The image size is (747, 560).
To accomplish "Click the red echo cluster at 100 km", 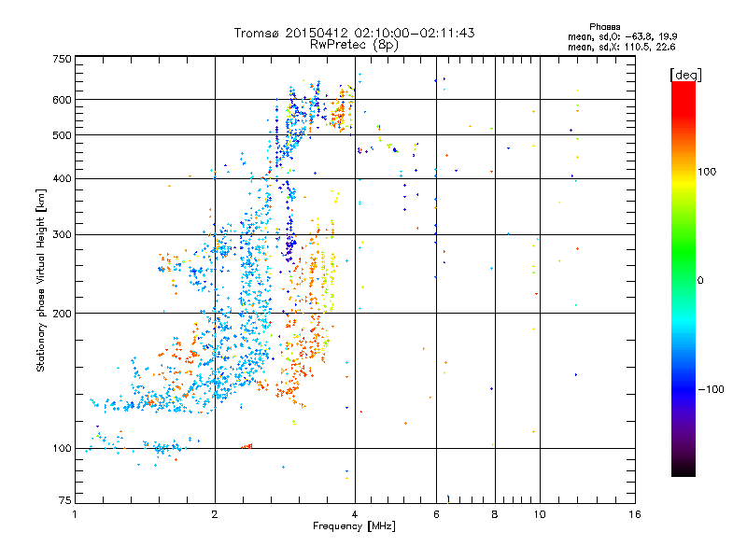I will [x=247, y=446].
